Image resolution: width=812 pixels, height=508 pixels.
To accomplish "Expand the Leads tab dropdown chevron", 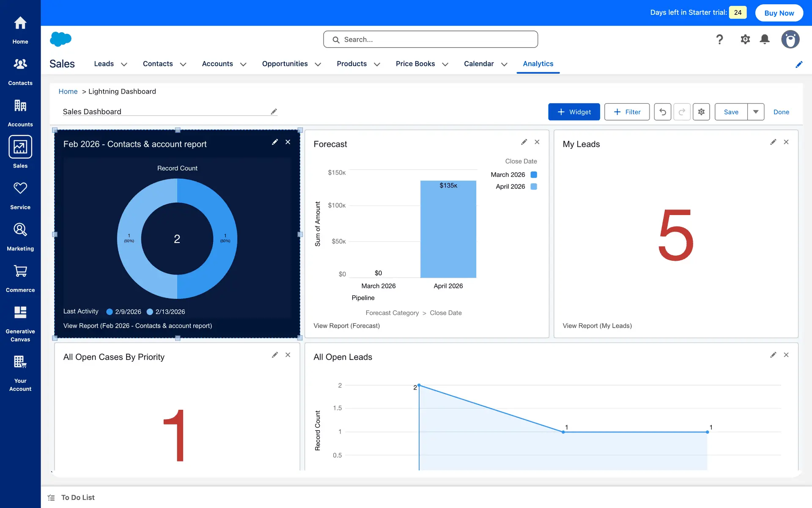I will (x=124, y=64).
